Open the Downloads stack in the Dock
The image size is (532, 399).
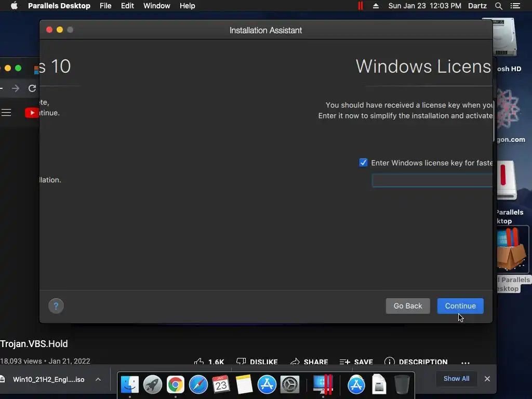(379, 384)
